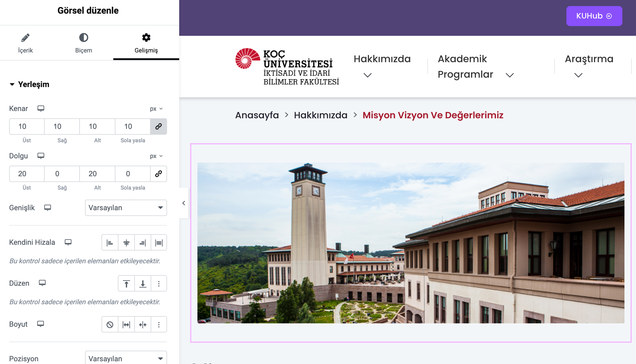Select the shrink size icon in Boyut
Image resolution: width=636 pixels, height=364 pixels.
(x=143, y=325)
